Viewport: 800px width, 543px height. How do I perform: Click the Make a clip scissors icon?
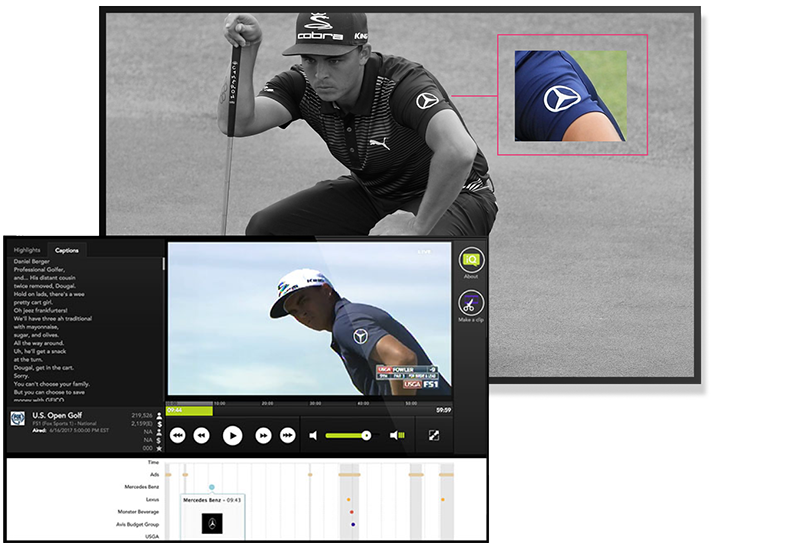(471, 303)
